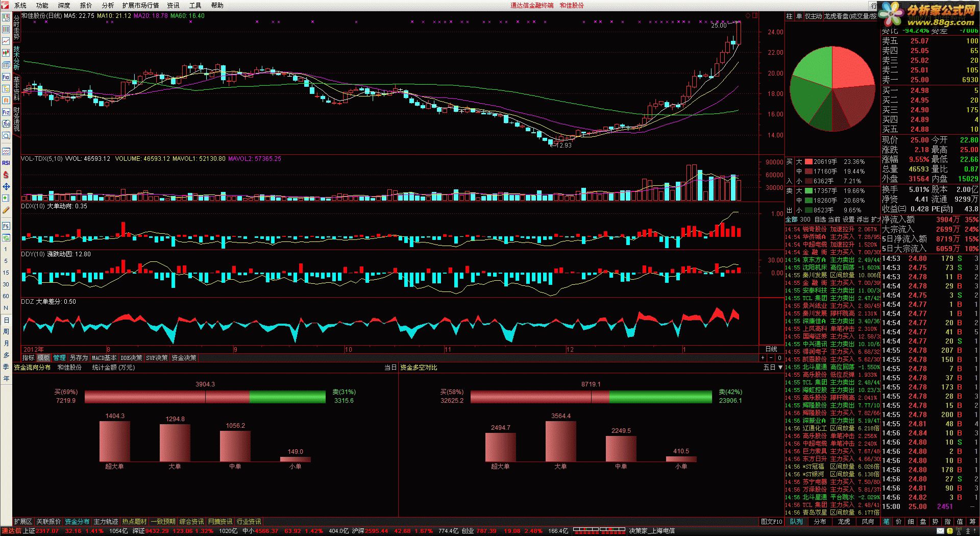Screen dimensions: 980x536
Task: Switch to the 热点题材 bottom tab
Action: click(135, 522)
